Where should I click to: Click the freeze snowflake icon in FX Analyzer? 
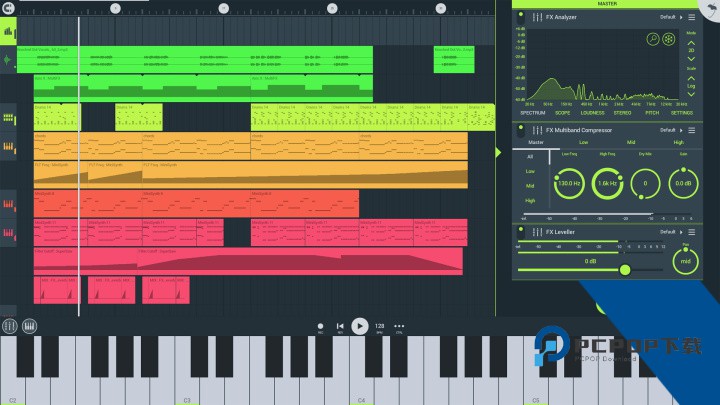pyautogui.click(x=669, y=39)
